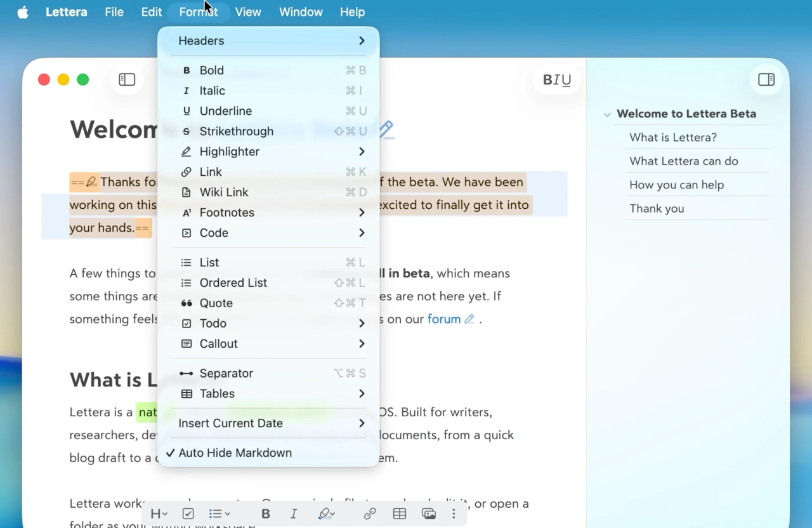Click the link icon in bottom toolbar
812x528 pixels.
[x=370, y=513]
